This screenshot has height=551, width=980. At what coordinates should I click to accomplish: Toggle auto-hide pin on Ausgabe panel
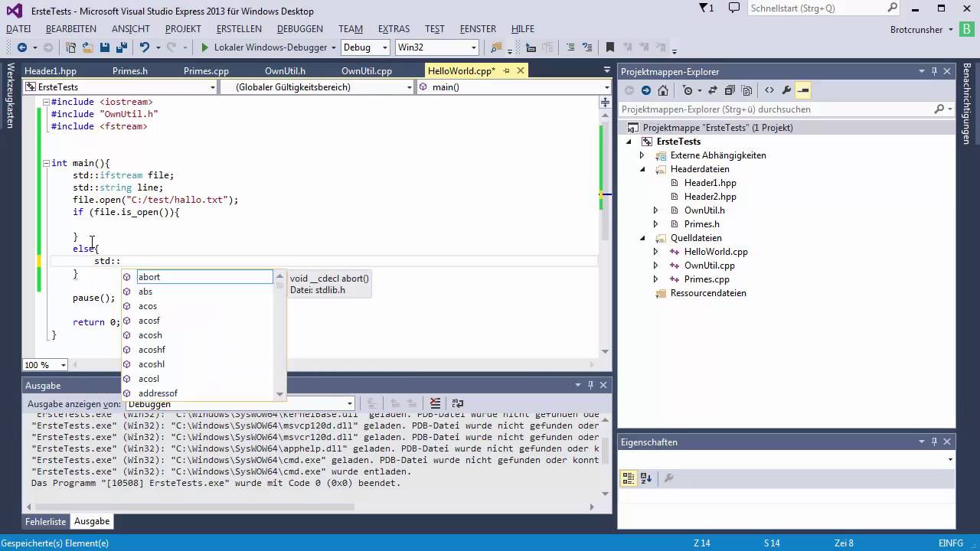[590, 385]
